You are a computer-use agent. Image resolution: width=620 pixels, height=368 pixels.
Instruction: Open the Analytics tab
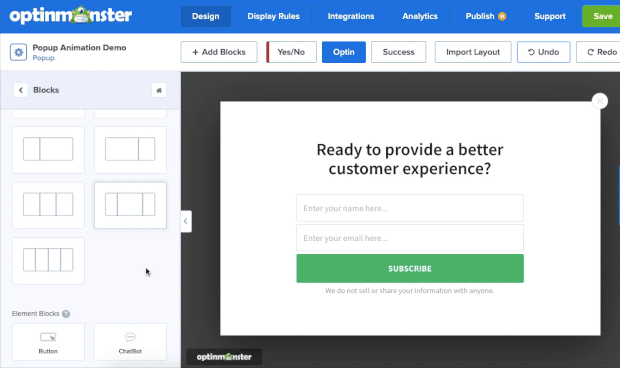[x=420, y=16]
